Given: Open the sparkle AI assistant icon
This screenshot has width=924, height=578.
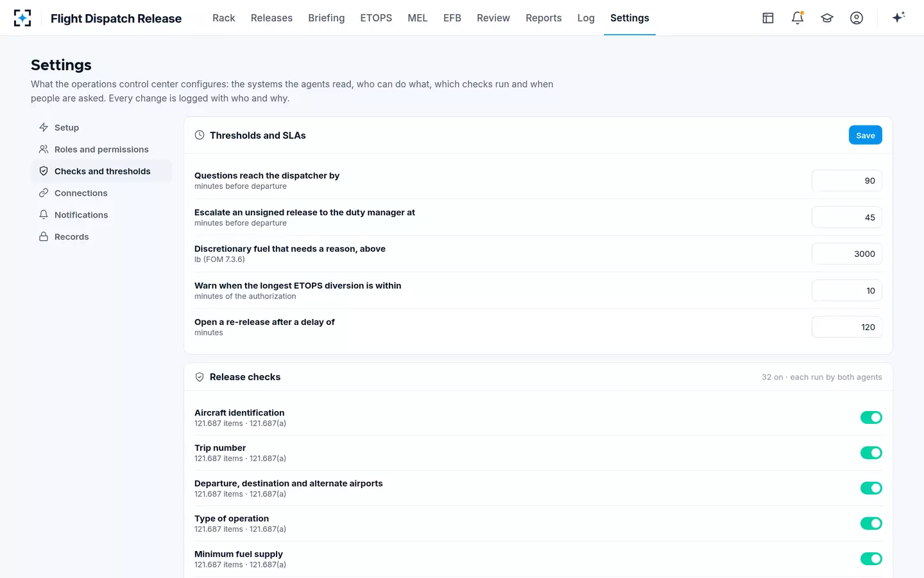Looking at the screenshot, I should coord(898,17).
